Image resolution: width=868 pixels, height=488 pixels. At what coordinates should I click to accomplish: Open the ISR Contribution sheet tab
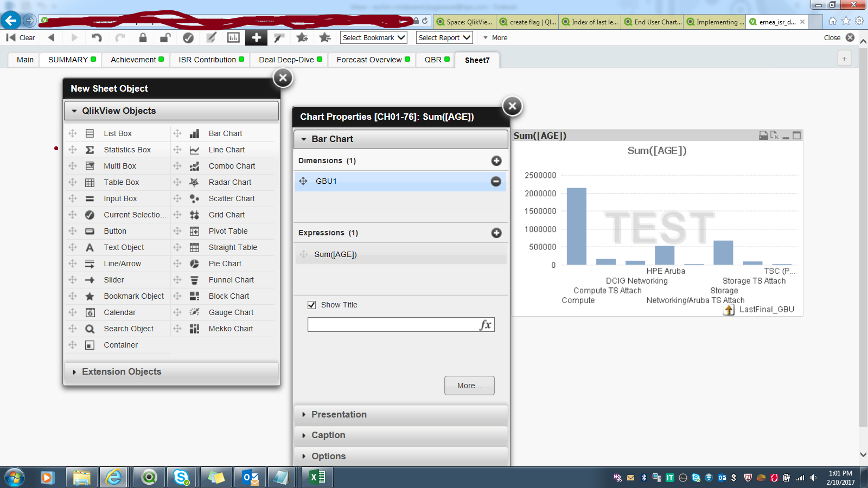pyautogui.click(x=211, y=60)
